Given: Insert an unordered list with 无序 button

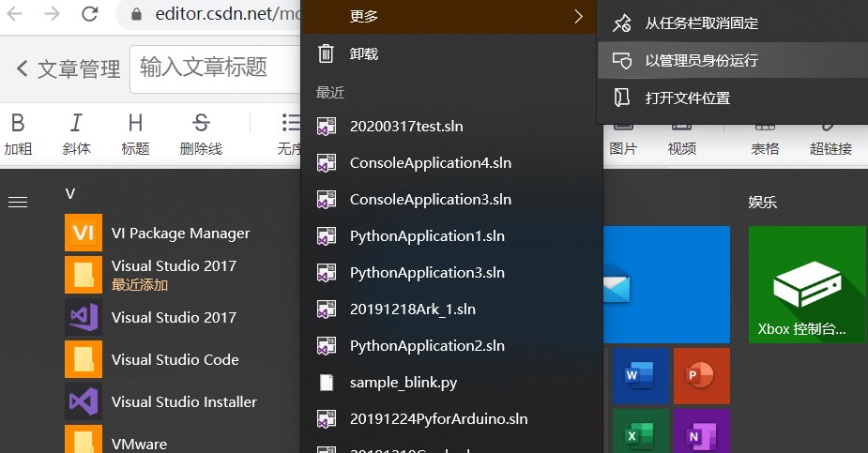Looking at the screenshot, I should 289,134.
